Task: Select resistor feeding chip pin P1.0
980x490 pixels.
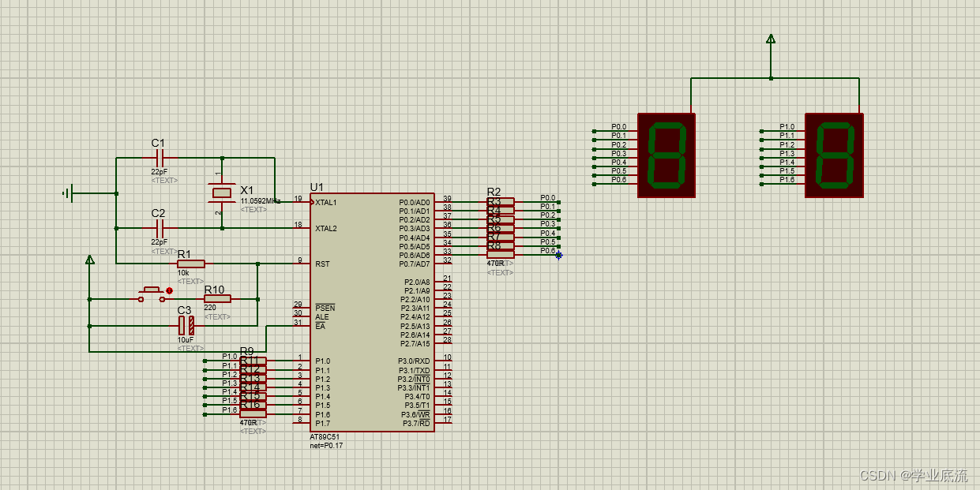Action: [x=253, y=361]
